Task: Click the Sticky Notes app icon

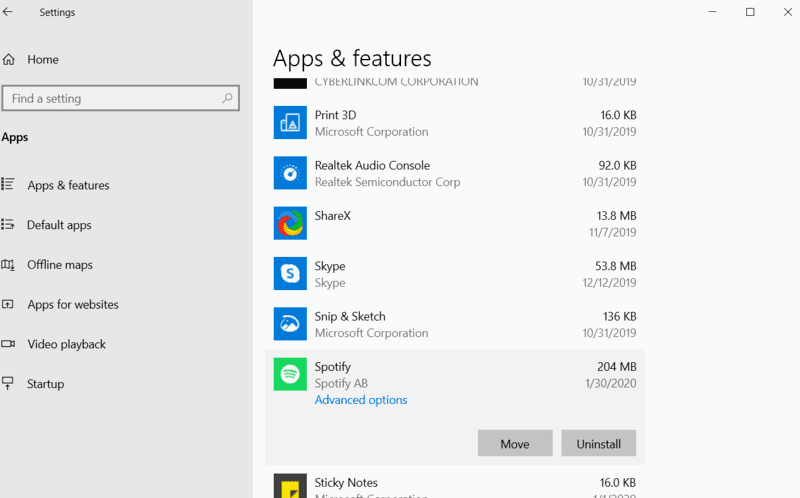Action: [x=290, y=486]
